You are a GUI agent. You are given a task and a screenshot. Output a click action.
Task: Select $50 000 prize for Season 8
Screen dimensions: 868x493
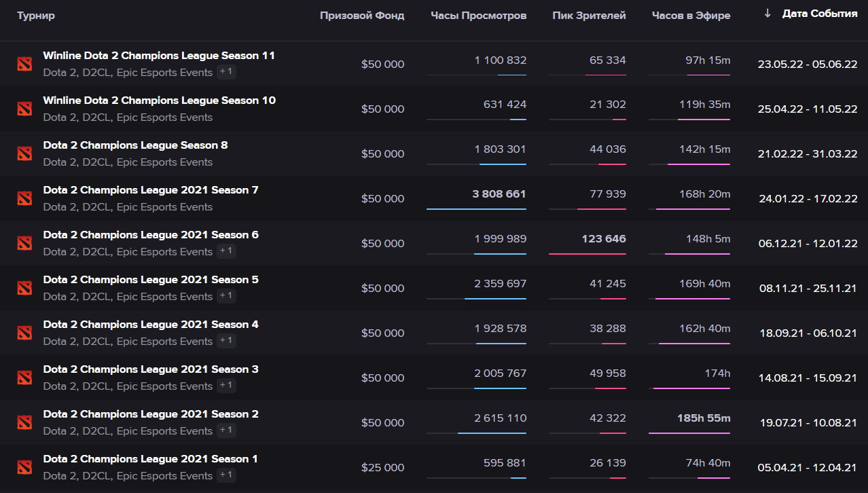click(382, 153)
